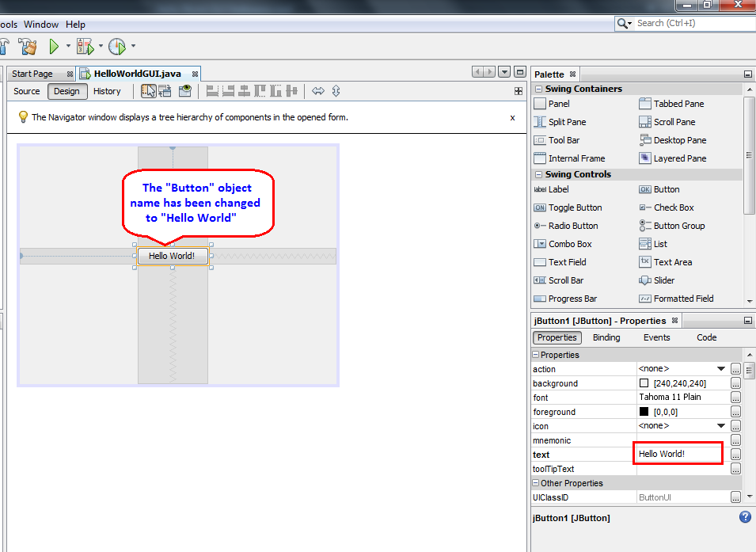756x552 pixels.
Task: Collapse the Swing Containers palette category
Action: pos(540,88)
